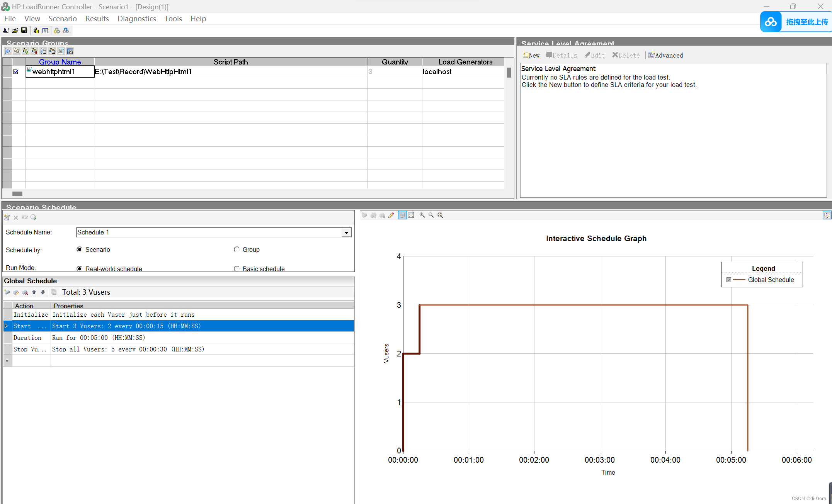Screen dimensions: 832x504
Task: Expand the Schedule Name dropdown
Action: [346, 232]
